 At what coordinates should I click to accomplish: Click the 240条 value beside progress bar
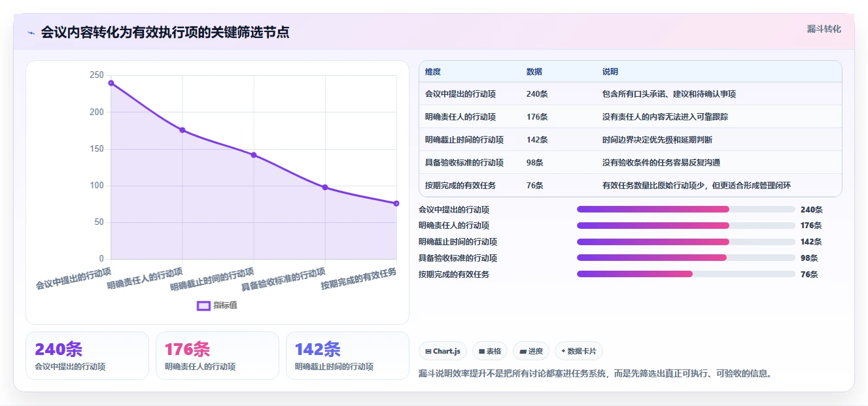812,210
